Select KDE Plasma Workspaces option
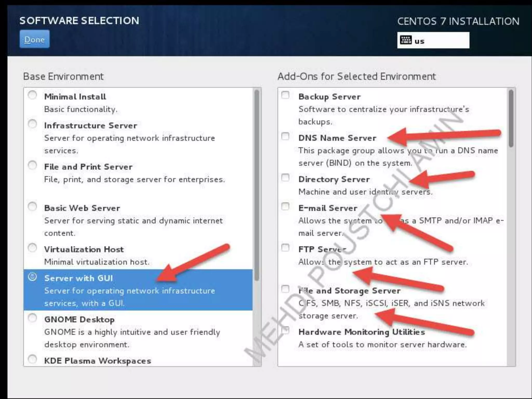 tap(32, 359)
